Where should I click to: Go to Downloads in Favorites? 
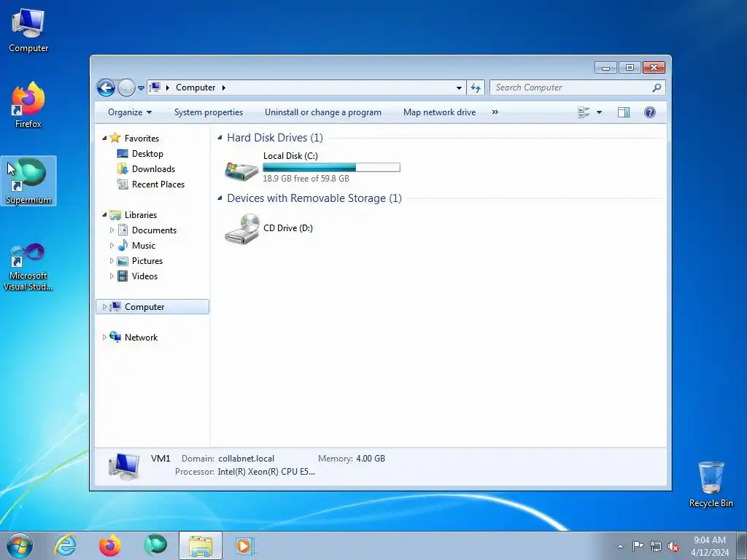pyautogui.click(x=153, y=169)
